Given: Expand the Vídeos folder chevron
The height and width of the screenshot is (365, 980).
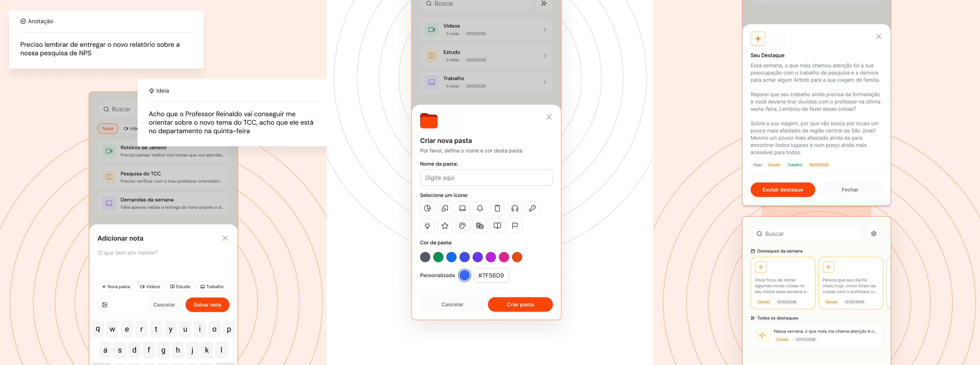Looking at the screenshot, I should point(544,30).
